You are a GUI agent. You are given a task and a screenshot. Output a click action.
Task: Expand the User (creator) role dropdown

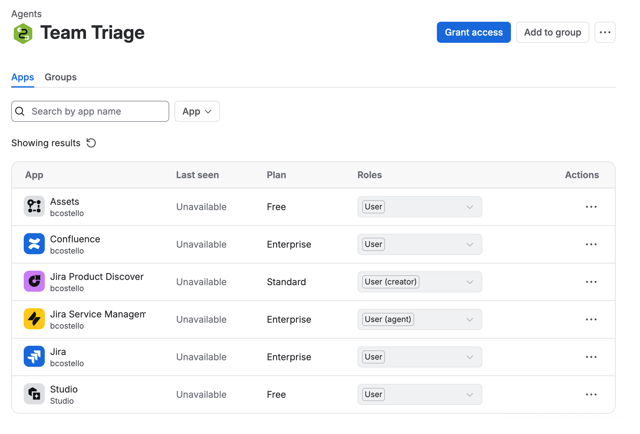[x=420, y=282]
